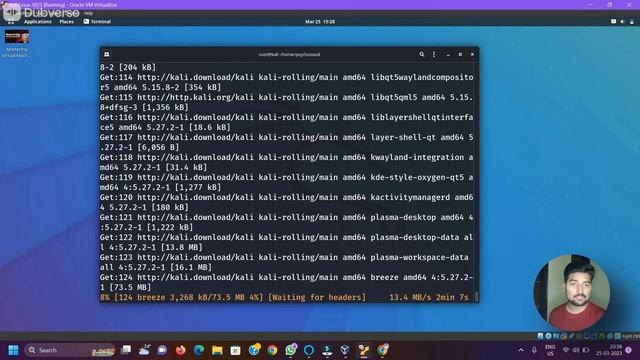This screenshot has width=640, height=360.
Task: Open volume tray icon in Windows
Action: (x=576, y=350)
